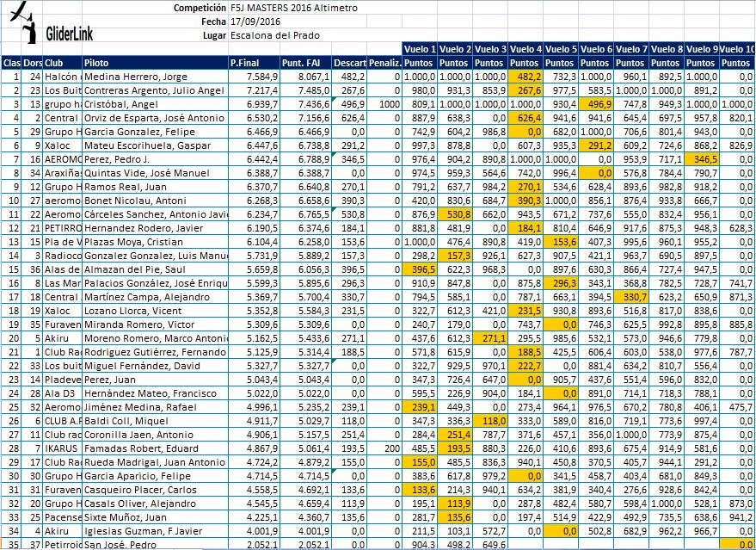Click the 1000 penalty cell for Cristóbal
Image resolution: width=756 pixels, height=550 pixels.
point(384,104)
